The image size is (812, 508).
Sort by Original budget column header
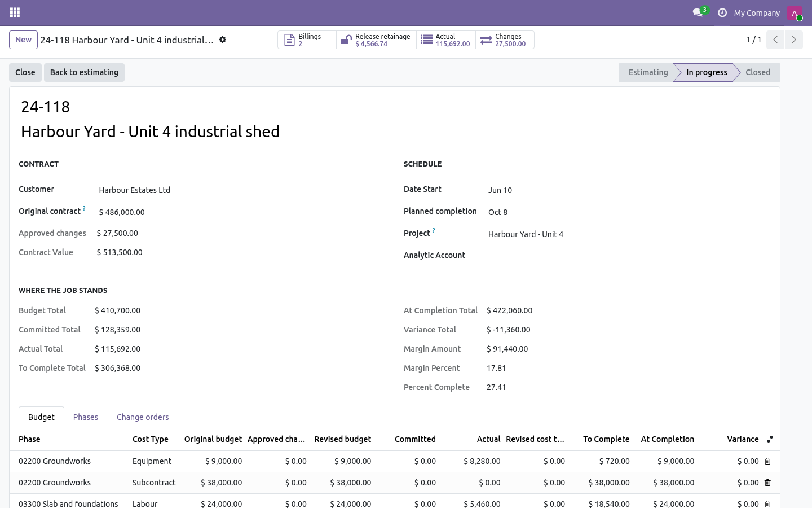[x=213, y=439]
